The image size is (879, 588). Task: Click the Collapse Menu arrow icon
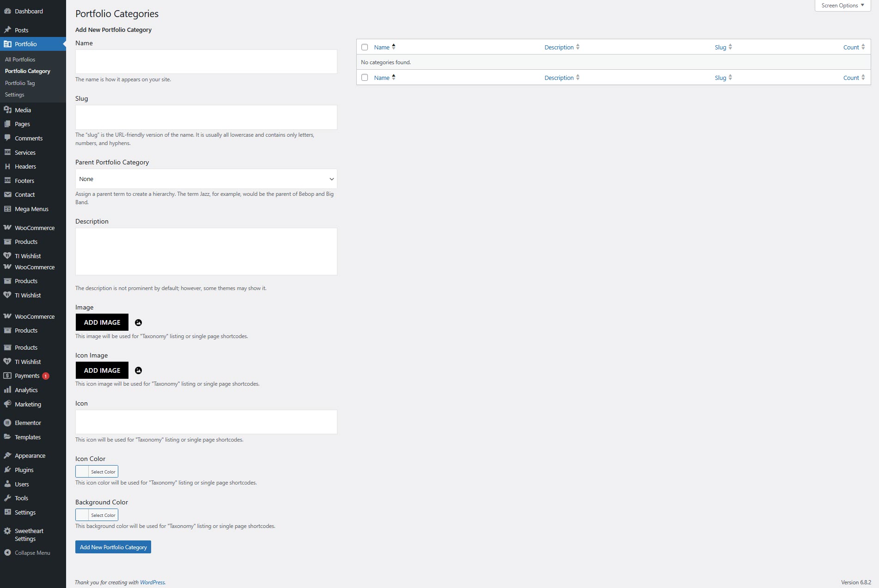click(x=7, y=552)
